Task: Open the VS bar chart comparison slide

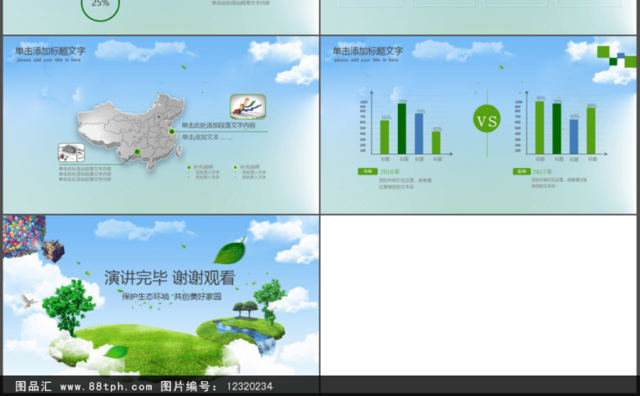Action: (478, 125)
